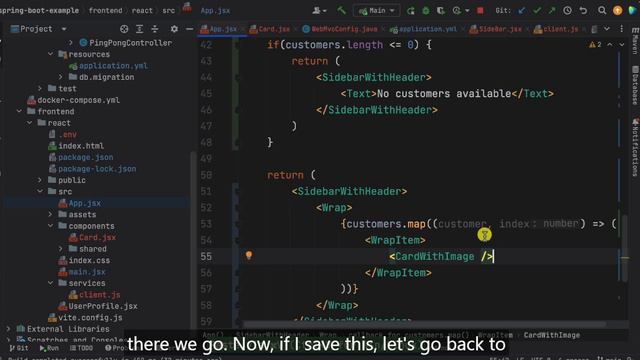Go to next highlighted error arrow

(621, 44)
